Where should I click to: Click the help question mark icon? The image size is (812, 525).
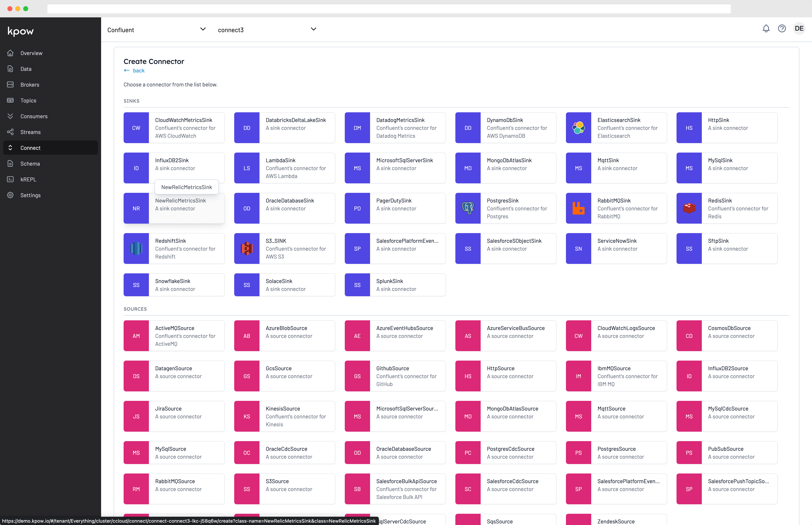(x=782, y=29)
